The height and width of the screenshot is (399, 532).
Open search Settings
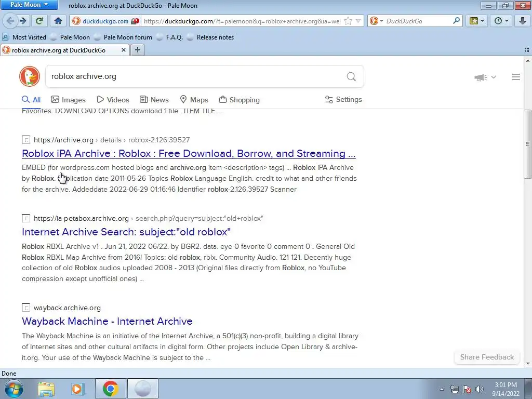(x=343, y=99)
